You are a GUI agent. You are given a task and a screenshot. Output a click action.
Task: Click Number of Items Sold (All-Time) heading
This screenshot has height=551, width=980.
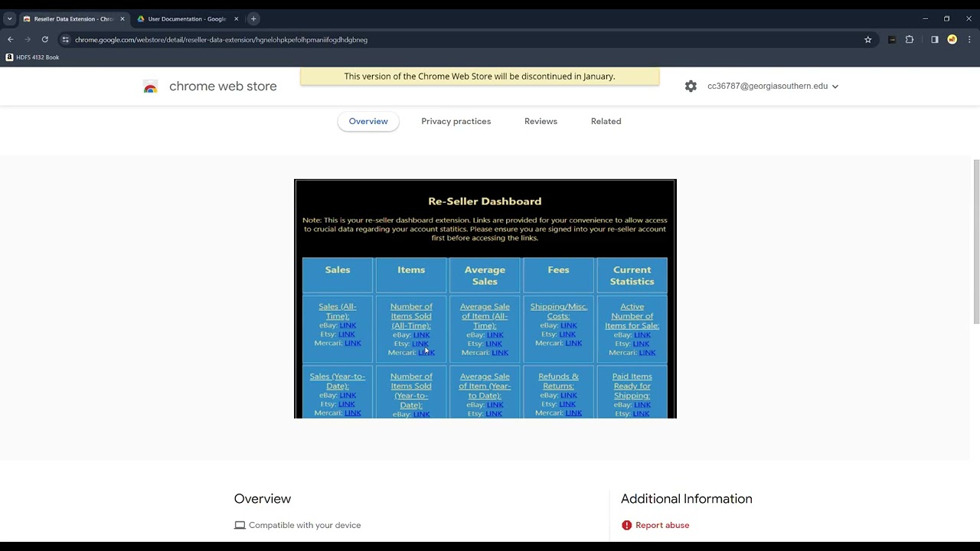(x=411, y=316)
